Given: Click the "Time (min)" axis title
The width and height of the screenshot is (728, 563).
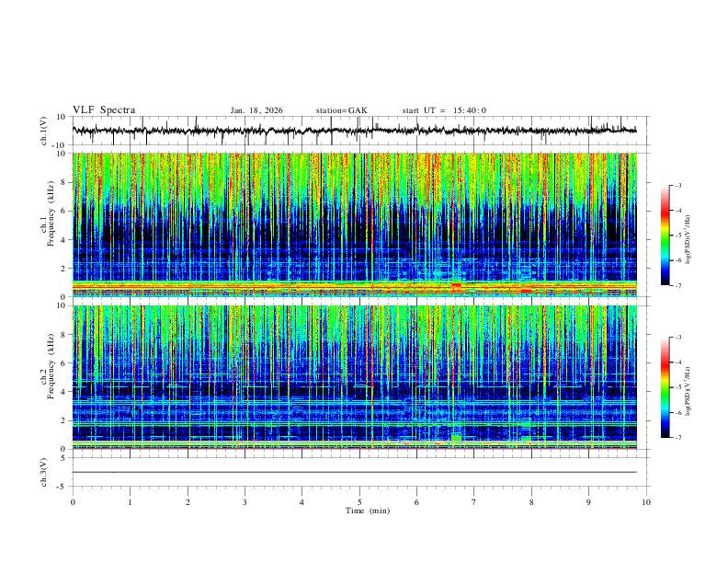Looking at the screenshot, I should pyautogui.click(x=368, y=511).
